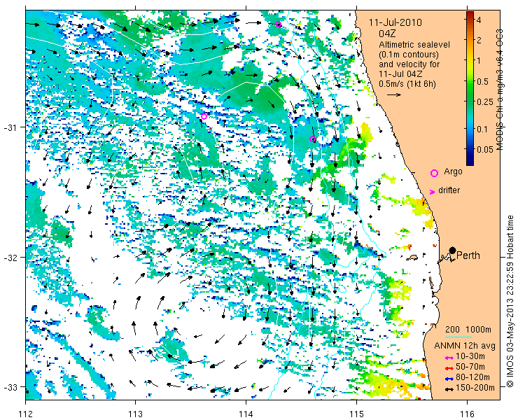The image size is (518, 420).
Task: Click the '10-30m' depth label
Action: (x=470, y=356)
